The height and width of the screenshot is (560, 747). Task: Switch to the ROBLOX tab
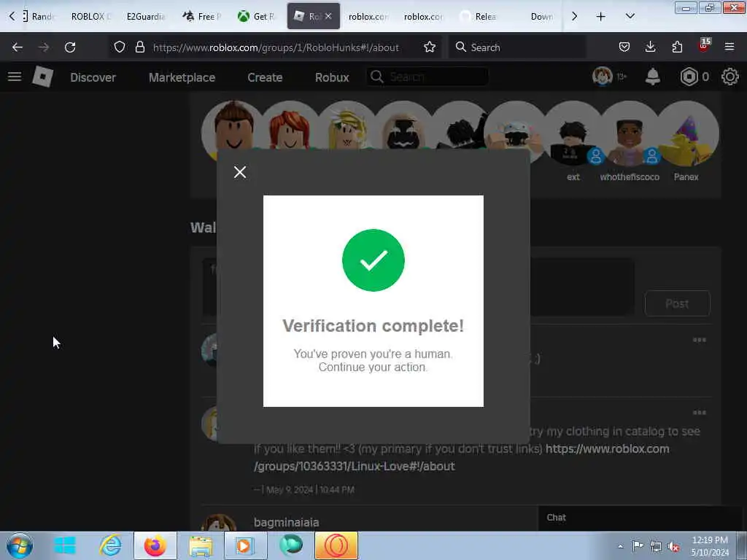90,17
